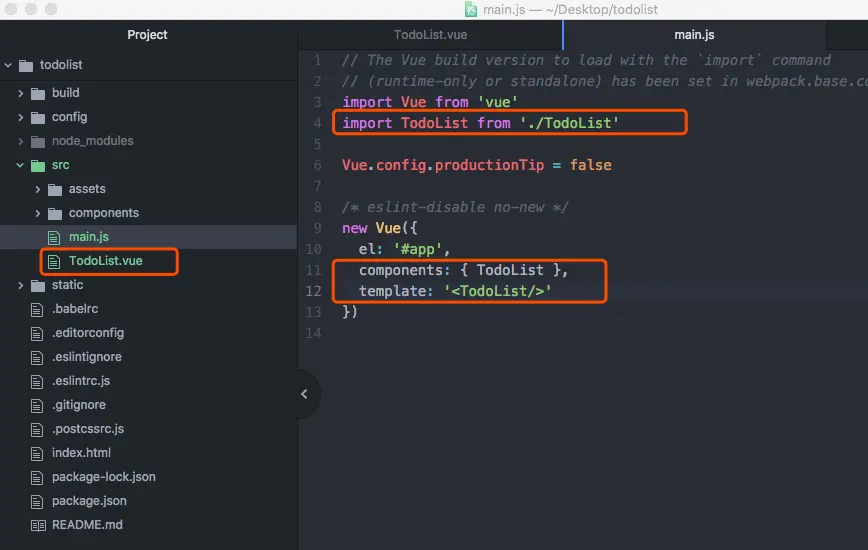Click the package.json file icon
Image resolution: width=868 pixels, height=550 pixels.
tap(37, 501)
